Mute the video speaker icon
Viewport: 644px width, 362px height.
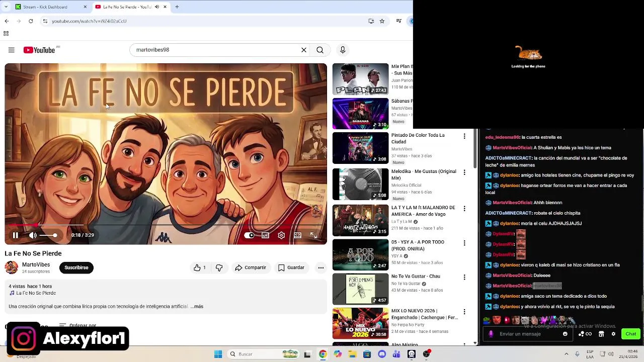point(33,235)
